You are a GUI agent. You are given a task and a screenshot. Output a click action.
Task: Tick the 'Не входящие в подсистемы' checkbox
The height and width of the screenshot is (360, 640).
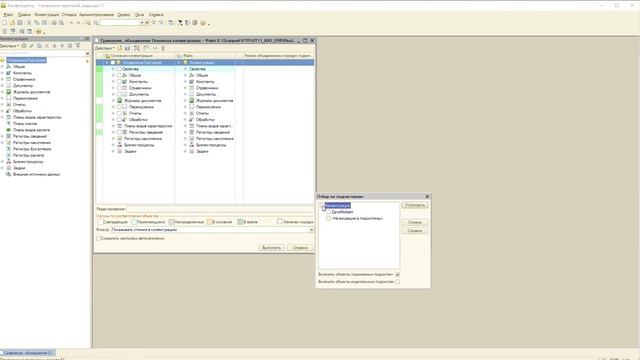pos(328,218)
